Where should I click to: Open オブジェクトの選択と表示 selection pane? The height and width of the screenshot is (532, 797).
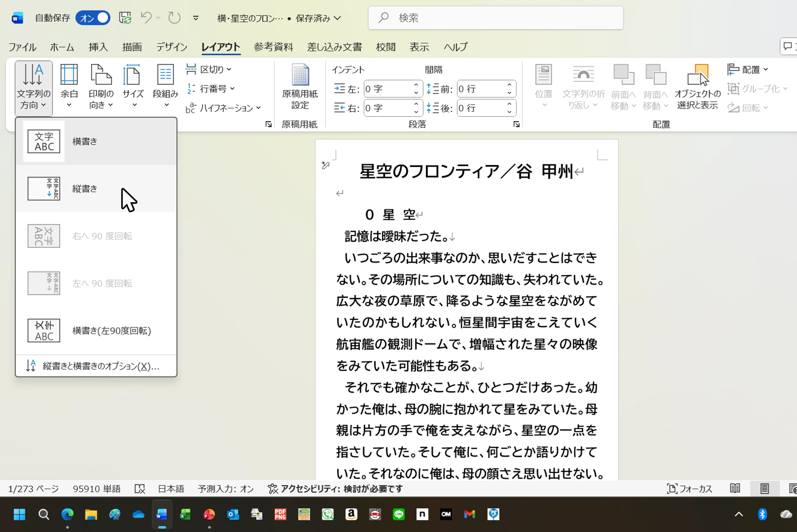[698, 87]
